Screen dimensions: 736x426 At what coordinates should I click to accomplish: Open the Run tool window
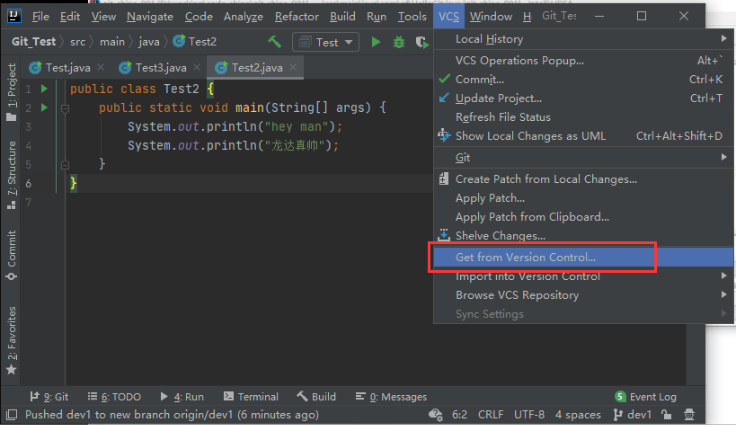182,397
